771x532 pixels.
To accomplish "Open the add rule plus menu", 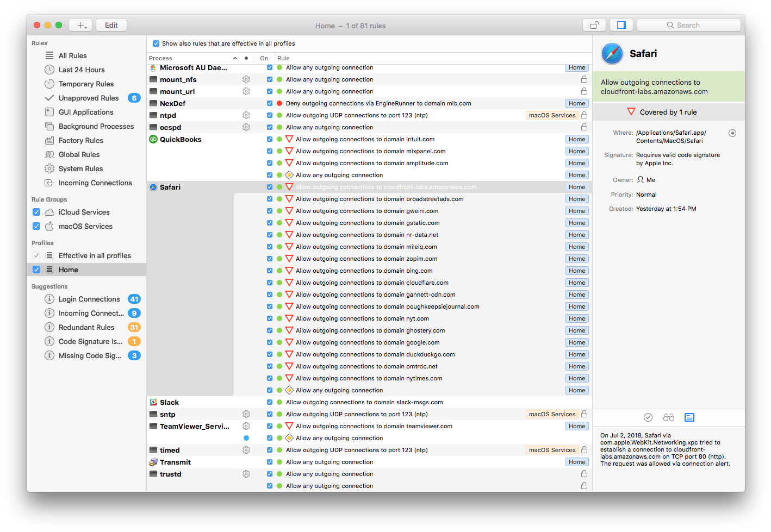I will (x=81, y=25).
